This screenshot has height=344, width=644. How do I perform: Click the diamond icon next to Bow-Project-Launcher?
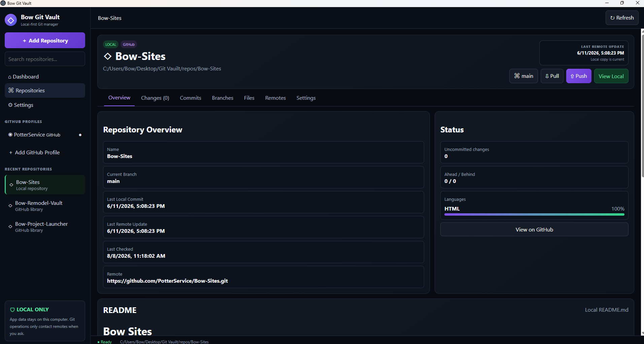coord(10,226)
